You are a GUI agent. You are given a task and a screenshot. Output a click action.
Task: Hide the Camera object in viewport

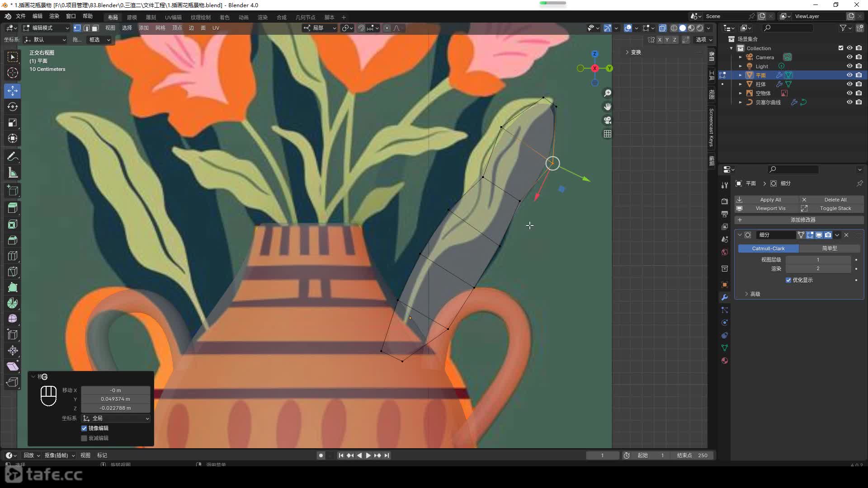click(x=849, y=57)
